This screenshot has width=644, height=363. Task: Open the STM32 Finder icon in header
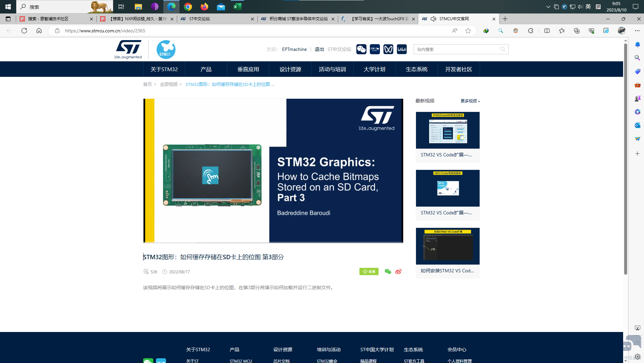375,49
